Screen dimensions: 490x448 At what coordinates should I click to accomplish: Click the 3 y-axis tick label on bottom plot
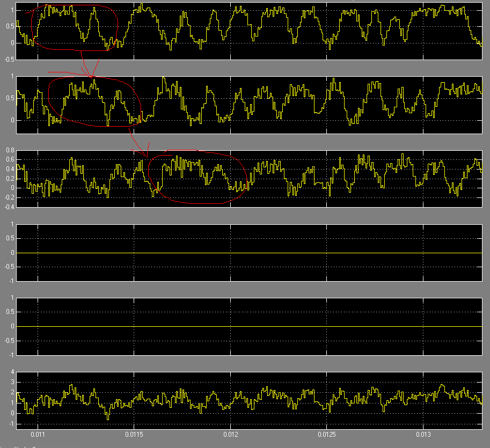coord(12,382)
